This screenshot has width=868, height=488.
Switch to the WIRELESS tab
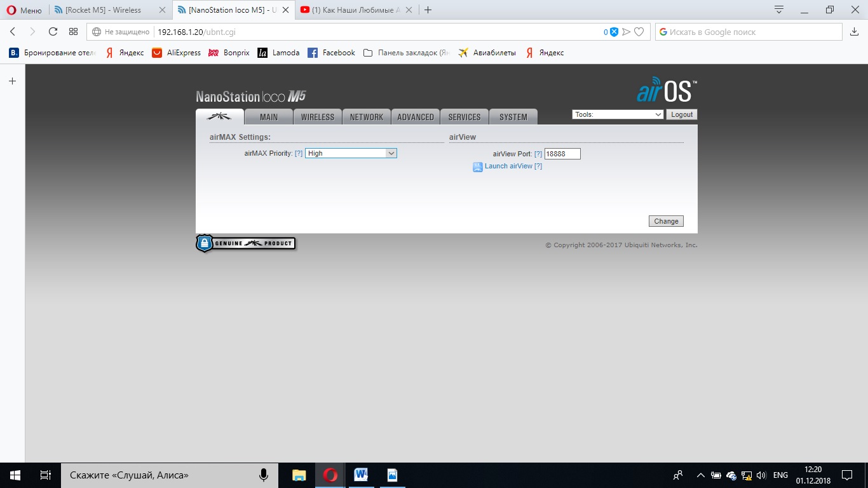[318, 117]
